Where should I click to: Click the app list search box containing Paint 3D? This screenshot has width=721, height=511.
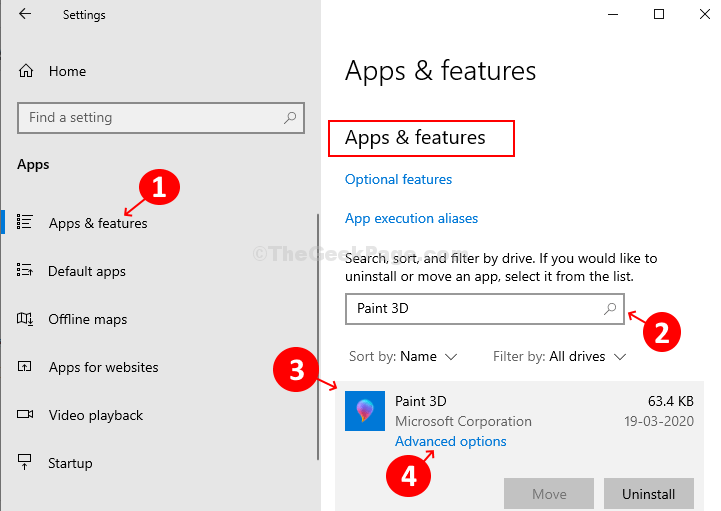(485, 309)
